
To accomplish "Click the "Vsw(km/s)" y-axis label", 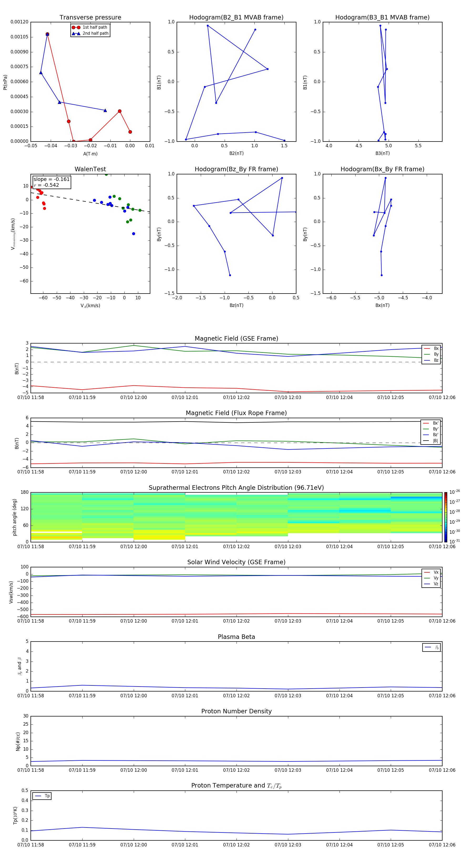I will point(11,592).
